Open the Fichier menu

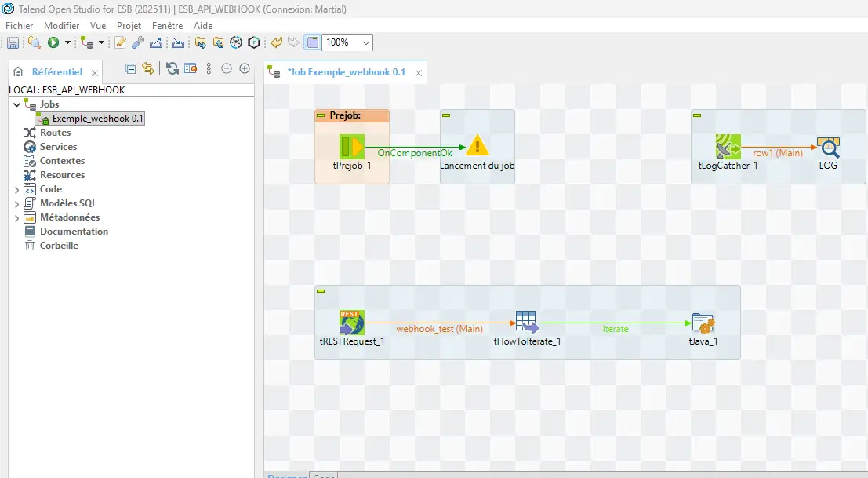[19, 25]
